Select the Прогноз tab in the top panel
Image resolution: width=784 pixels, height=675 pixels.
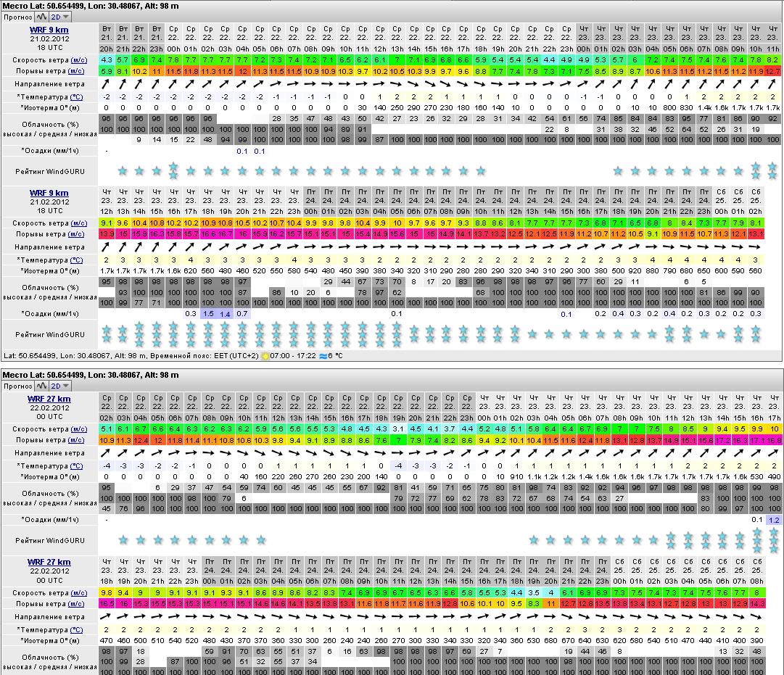pyautogui.click(x=17, y=16)
